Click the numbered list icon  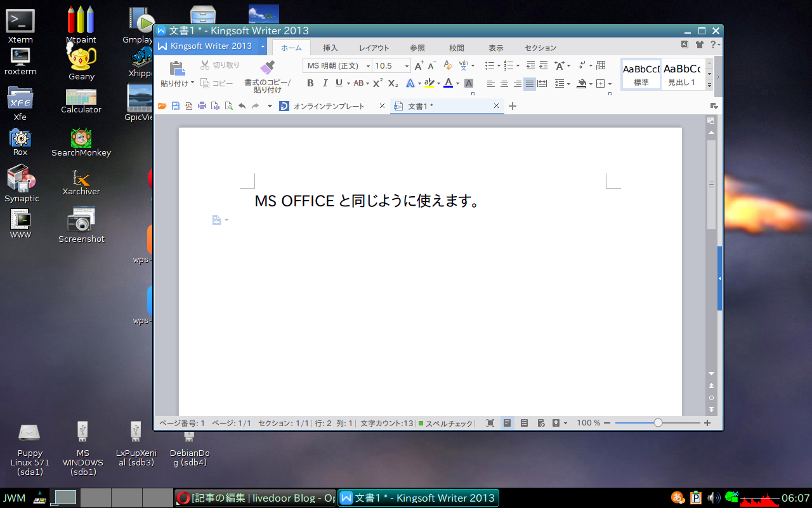[x=508, y=65]
